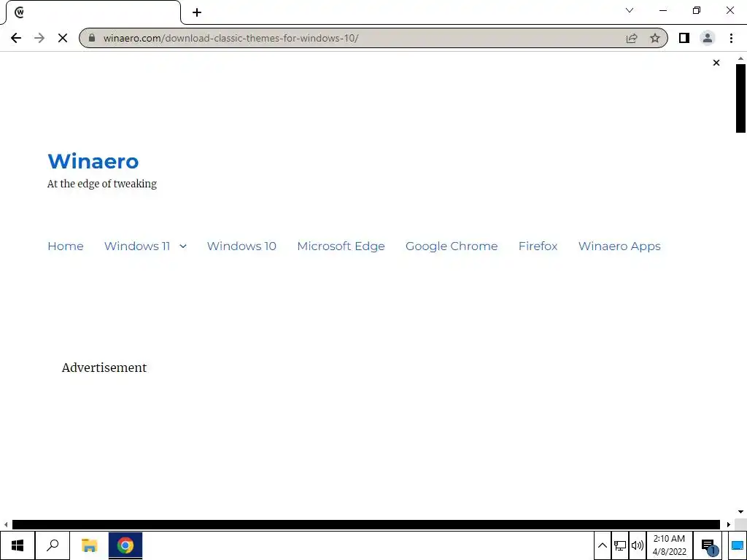Open the Winaero Apps menu link

[619, 246]
